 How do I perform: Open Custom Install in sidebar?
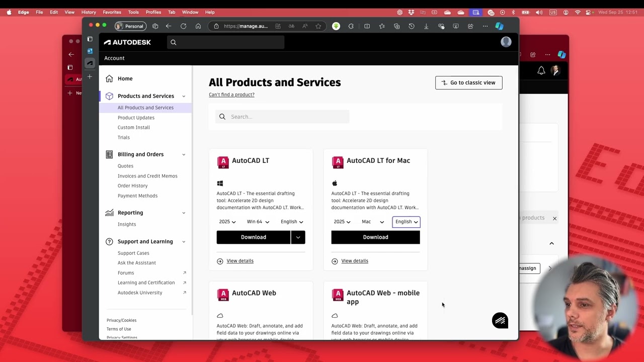coord(134,127)
